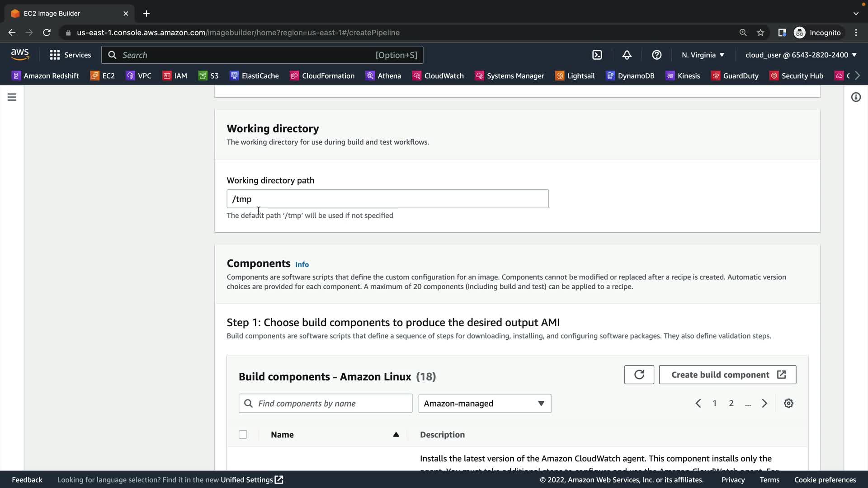Screen dimensions: 868x488
Task: Open the Services menu
Action: click(71, 55)
